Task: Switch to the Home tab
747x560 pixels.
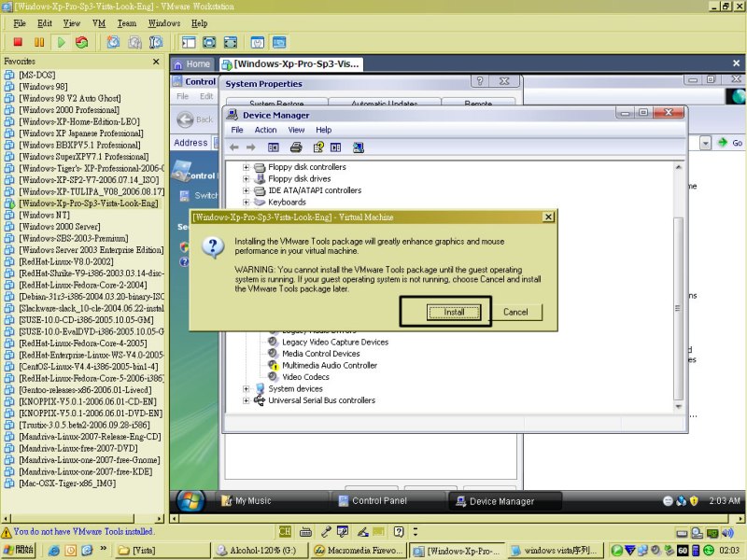Action: click(192, 64)
